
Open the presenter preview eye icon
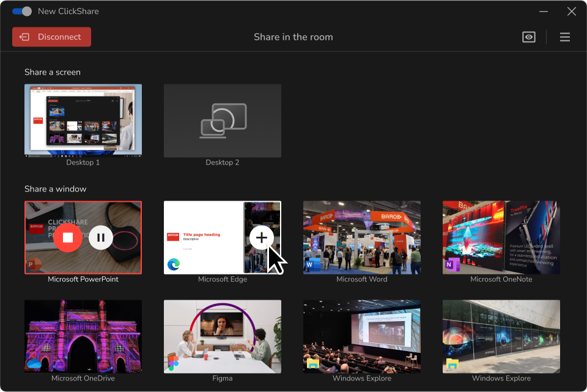coord(528,37)
